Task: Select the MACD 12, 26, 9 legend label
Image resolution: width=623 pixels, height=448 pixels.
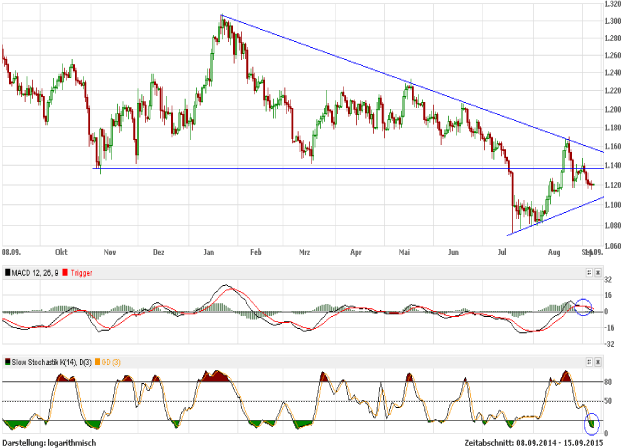Action: (x=35, y=274)
